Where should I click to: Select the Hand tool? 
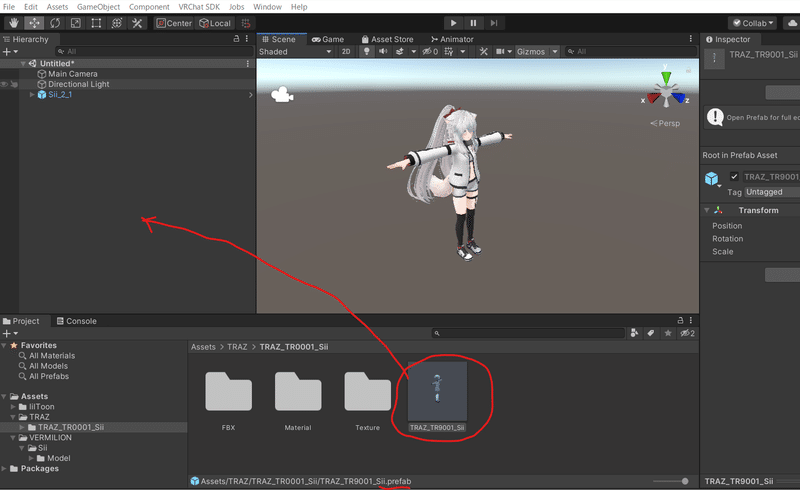14,23
